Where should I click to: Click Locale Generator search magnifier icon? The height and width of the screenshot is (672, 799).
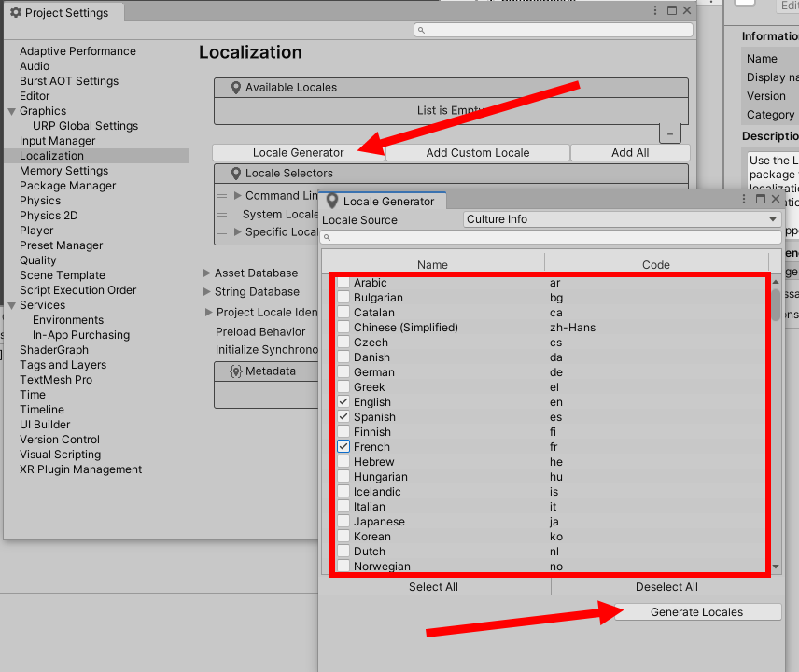pyautogui.click(x=327, y=237)
